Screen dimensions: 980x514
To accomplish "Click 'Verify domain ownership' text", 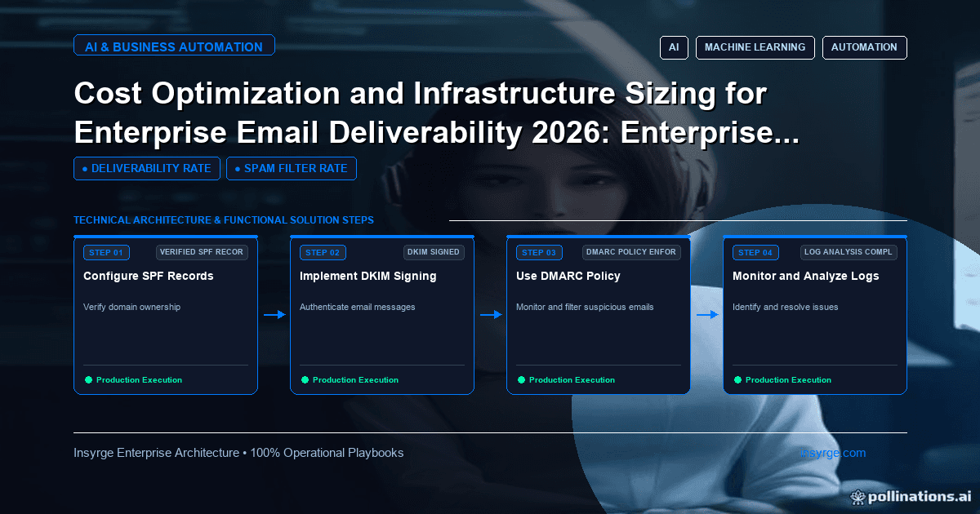I will pos(131,307).
